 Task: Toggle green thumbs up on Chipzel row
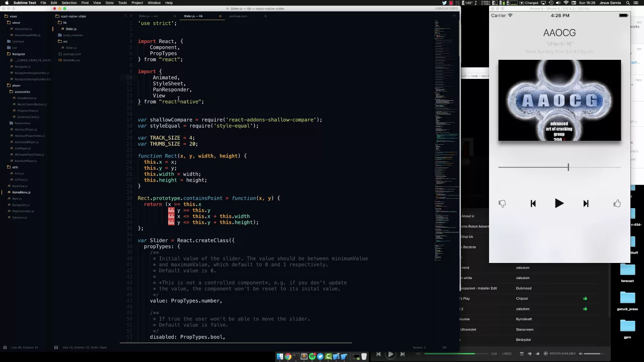[585, 299]
